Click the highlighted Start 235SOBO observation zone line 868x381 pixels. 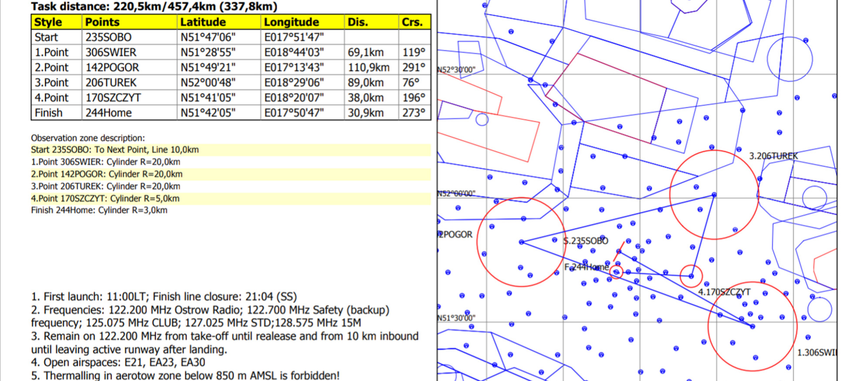[x=115, y=150]
